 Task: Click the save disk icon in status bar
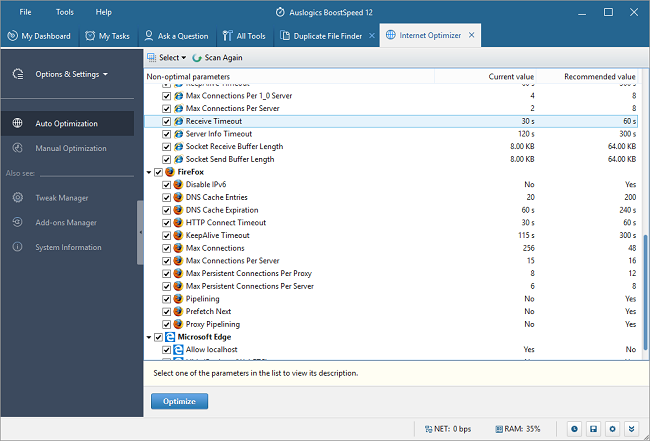pos(593,429)
